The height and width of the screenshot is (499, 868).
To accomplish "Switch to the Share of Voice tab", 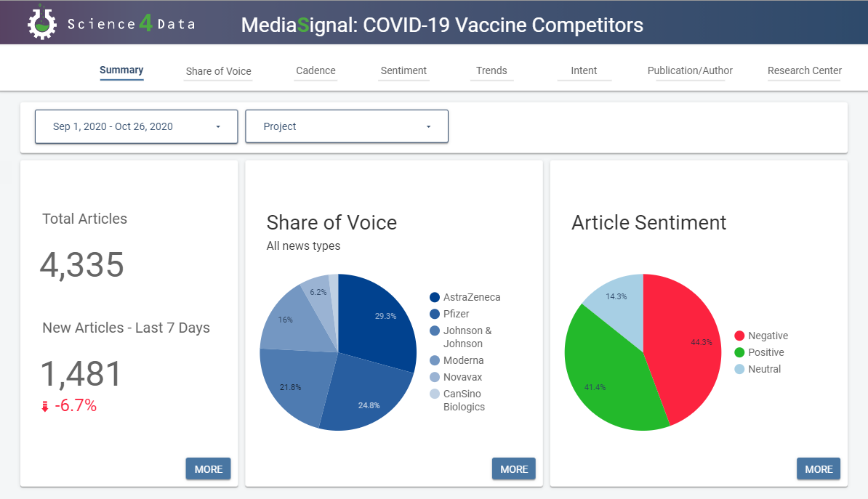I will pos(218,70).
